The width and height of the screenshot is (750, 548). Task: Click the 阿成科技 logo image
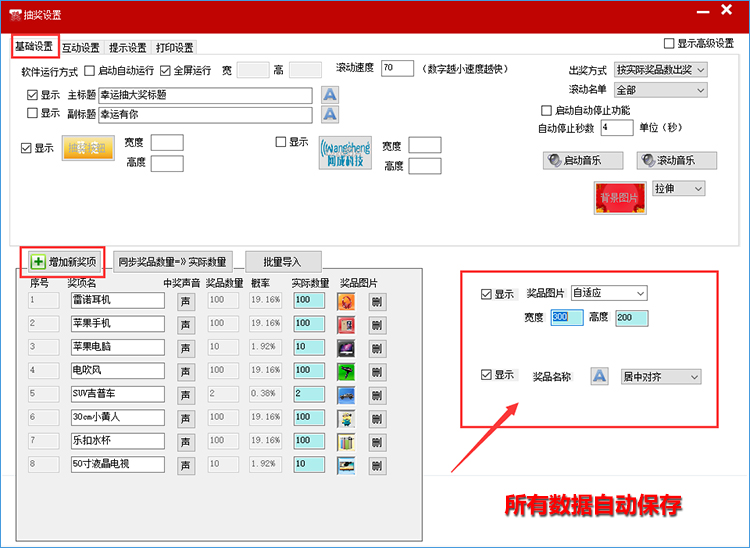[344, 153]
